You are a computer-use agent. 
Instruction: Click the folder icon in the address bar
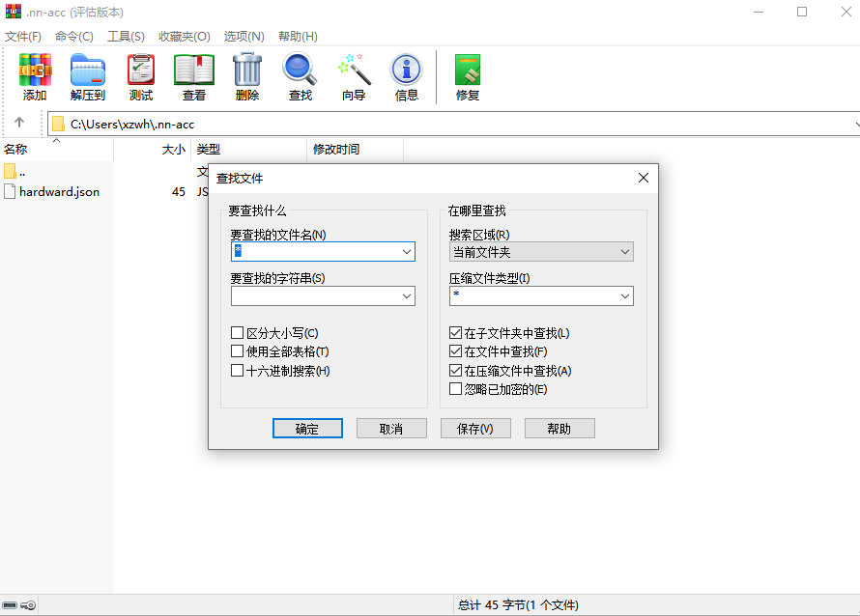click(58, 125)
